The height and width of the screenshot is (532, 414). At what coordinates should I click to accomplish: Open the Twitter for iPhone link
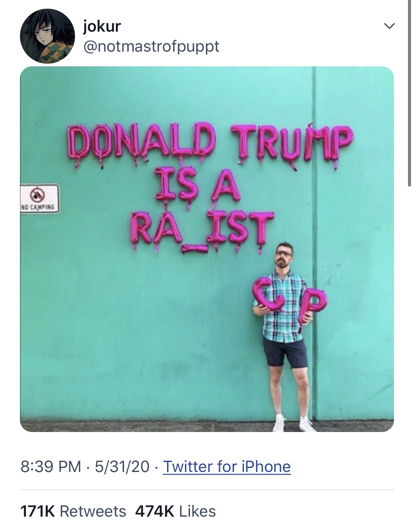tap(227, 466)
